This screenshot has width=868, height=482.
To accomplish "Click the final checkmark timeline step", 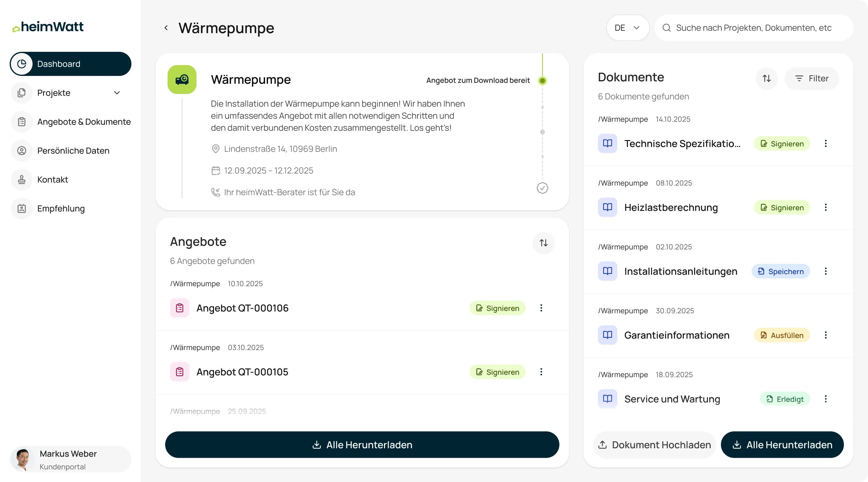I will (x=542, y=188).
